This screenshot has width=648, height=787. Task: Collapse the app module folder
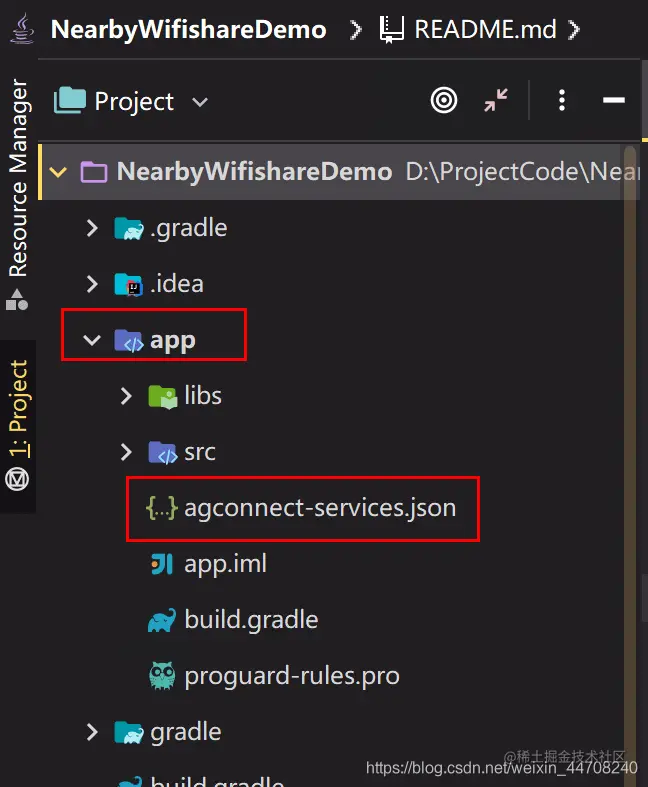[92, 340]
